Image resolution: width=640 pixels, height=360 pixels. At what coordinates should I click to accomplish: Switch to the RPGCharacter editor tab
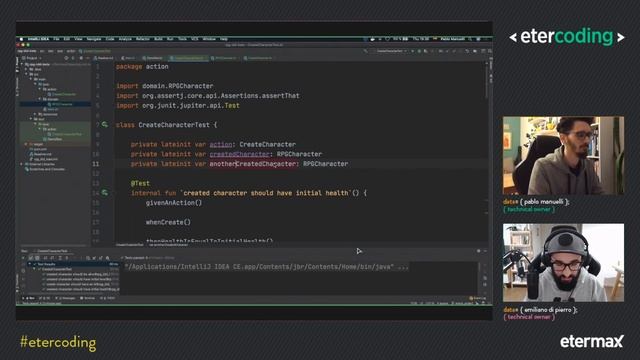tap(224, 58)
